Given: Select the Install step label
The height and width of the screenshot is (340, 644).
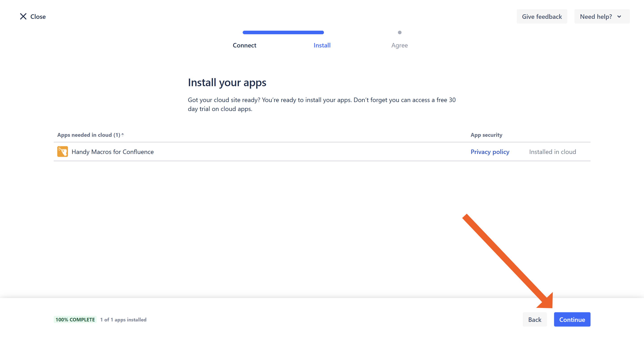Looking at the screenshot, I should pyautogui.click(x=322, y=45).
